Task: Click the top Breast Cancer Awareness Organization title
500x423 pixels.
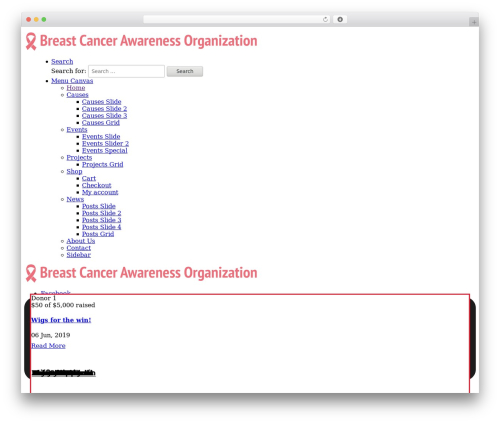Action: click(x=149, y=41)
